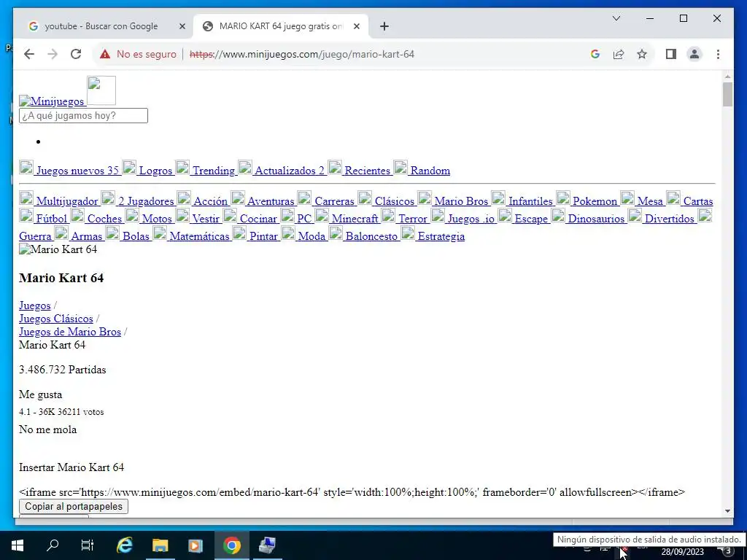Go back with the browser back arrow
Viewport: 747px width, 560px height.
(x=29, y=54)
